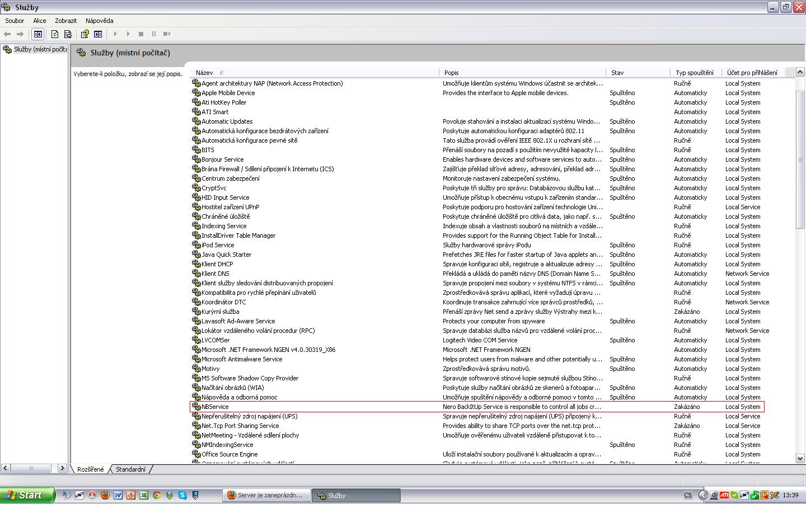Image resolution: width=806 pixels, height=532 pixels.
Task: Sort list by Název column header
Action: (x=204, y=73)
